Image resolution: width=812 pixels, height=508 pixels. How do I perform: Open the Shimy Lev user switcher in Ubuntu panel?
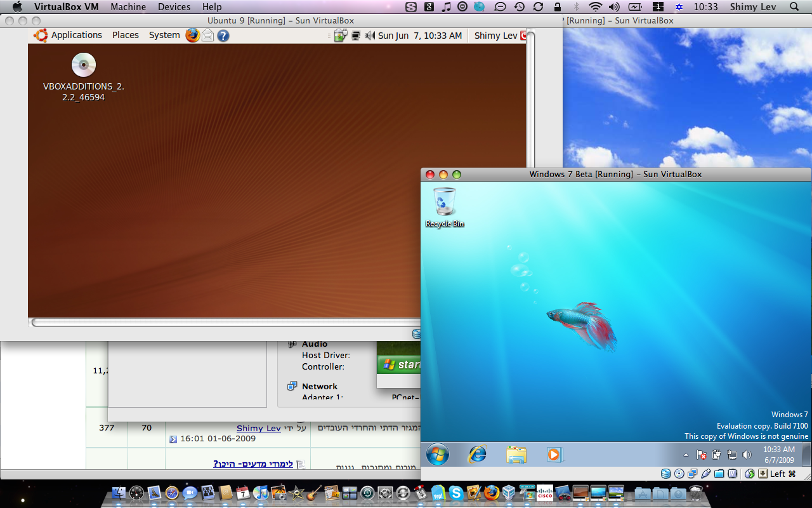tap(495, 36)
